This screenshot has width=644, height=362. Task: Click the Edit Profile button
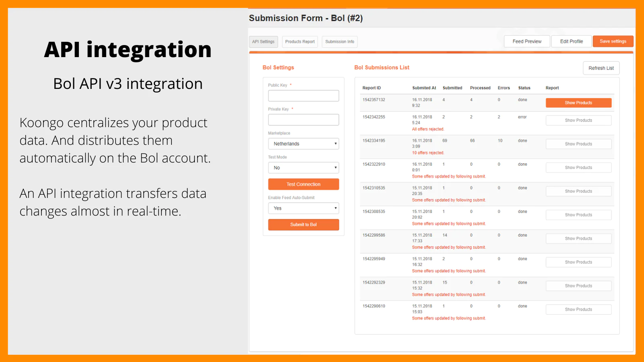pos(572,41)
